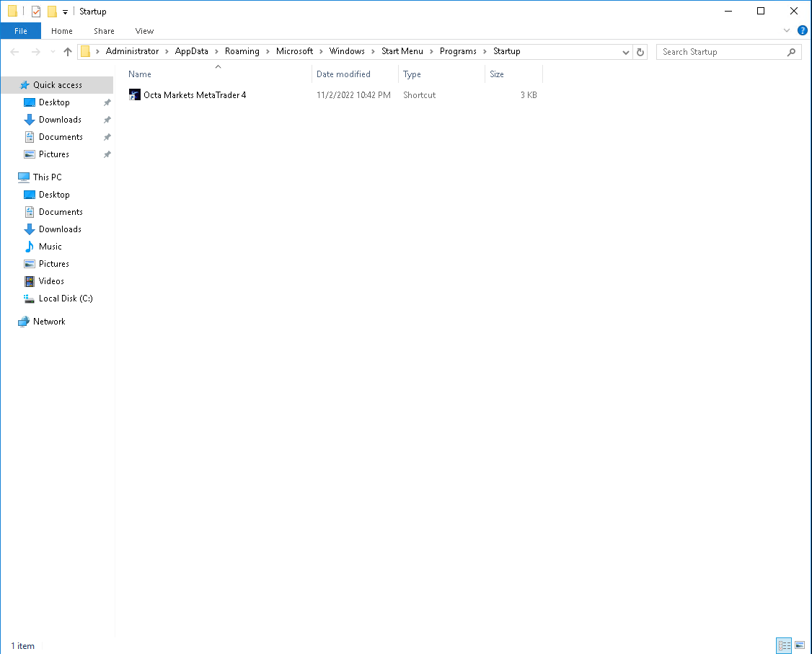Screen dimensions: 812x654
Task: Open the View ribbon tab
Action: point(144,31)
